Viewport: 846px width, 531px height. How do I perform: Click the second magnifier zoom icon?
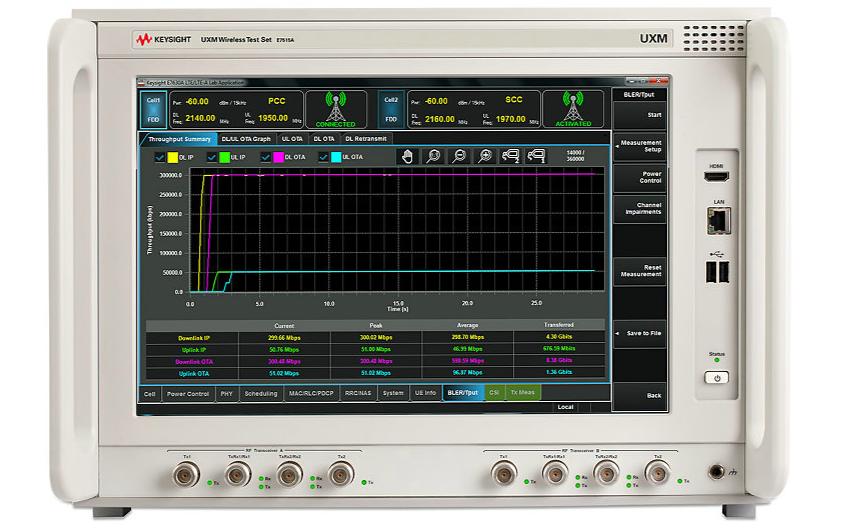click(459, 156)
